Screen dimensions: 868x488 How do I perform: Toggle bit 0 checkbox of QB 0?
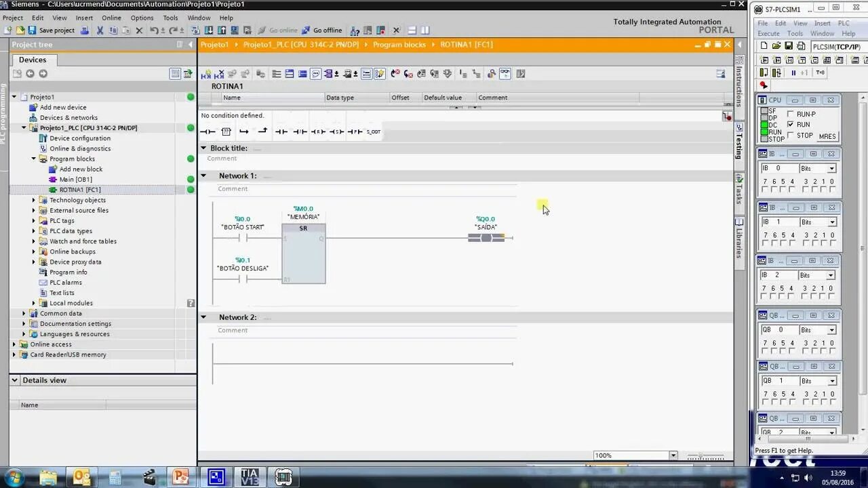point(832,351)
